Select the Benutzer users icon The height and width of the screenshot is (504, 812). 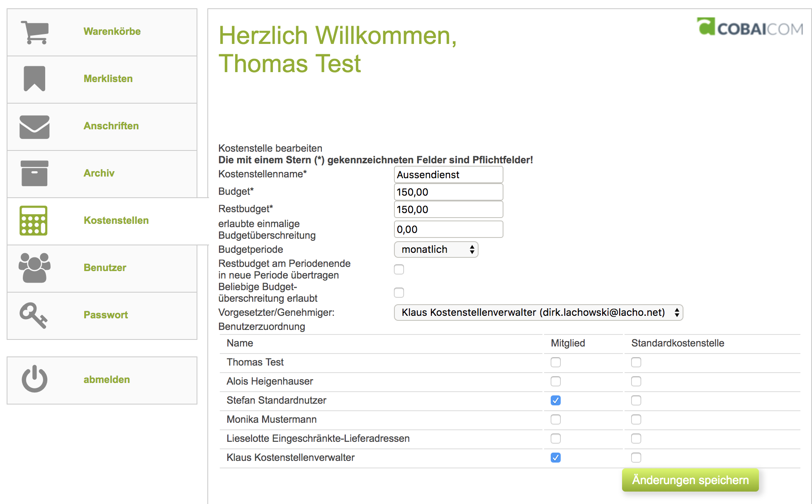coord(33,268)
